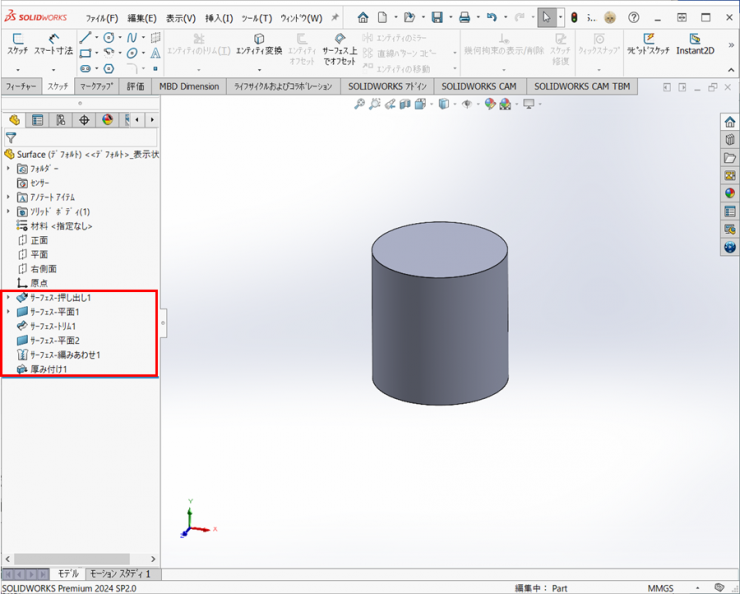Select the Convert Entities (エンティティ変換) tool

point(258,44)
